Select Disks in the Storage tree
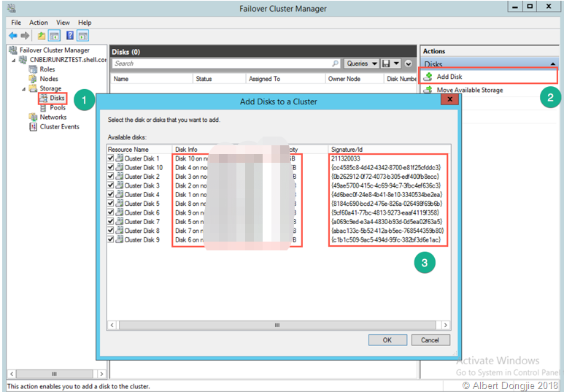The width and height of the screenshot is (564, 392). coord(57,98)
